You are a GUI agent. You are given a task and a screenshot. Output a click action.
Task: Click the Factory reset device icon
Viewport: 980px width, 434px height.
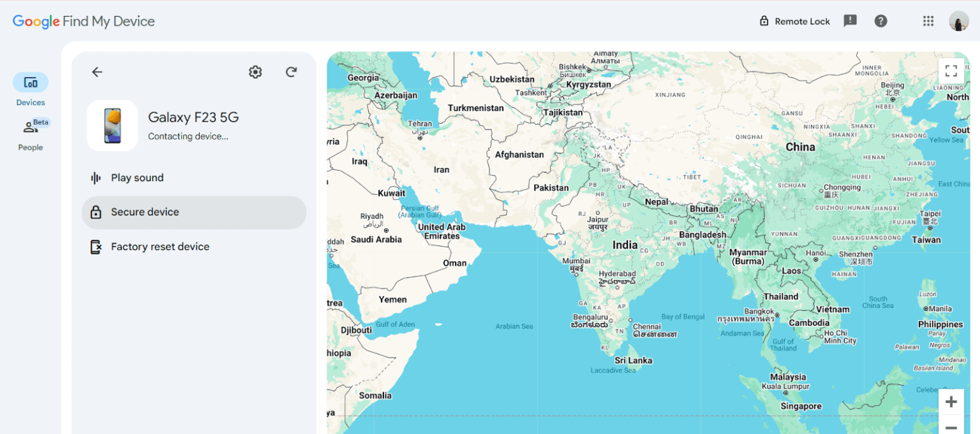pos(97,247)
